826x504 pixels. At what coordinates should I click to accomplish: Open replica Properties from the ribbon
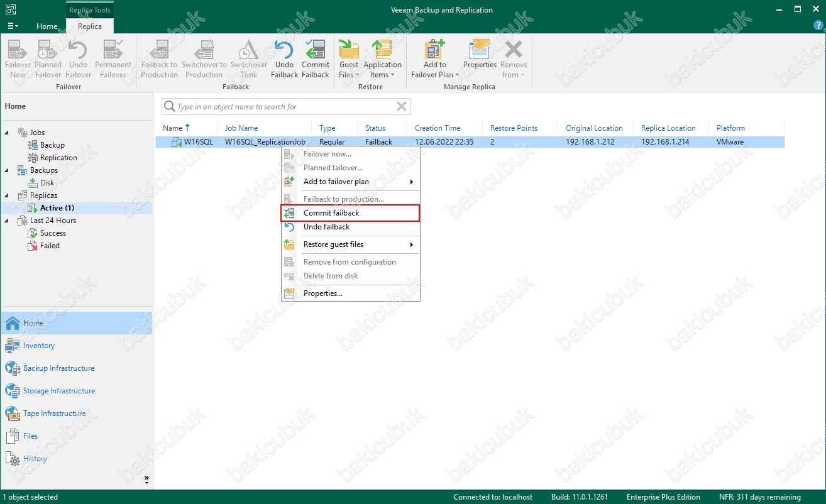click(x=480, y=54)
